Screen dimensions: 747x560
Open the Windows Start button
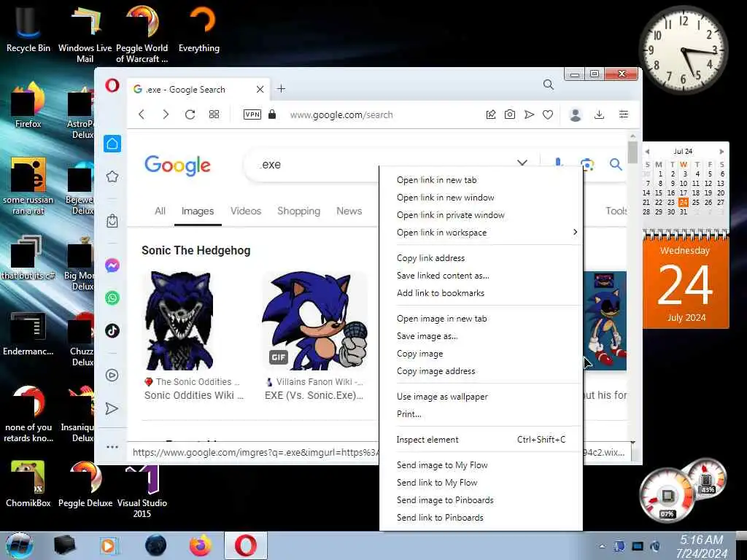click(x=19, y=545)
